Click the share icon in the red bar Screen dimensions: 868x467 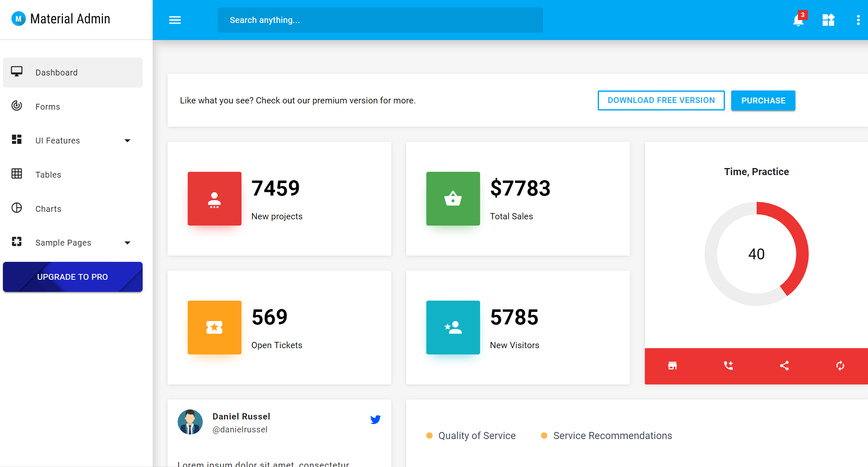click(x=784, y=366)
